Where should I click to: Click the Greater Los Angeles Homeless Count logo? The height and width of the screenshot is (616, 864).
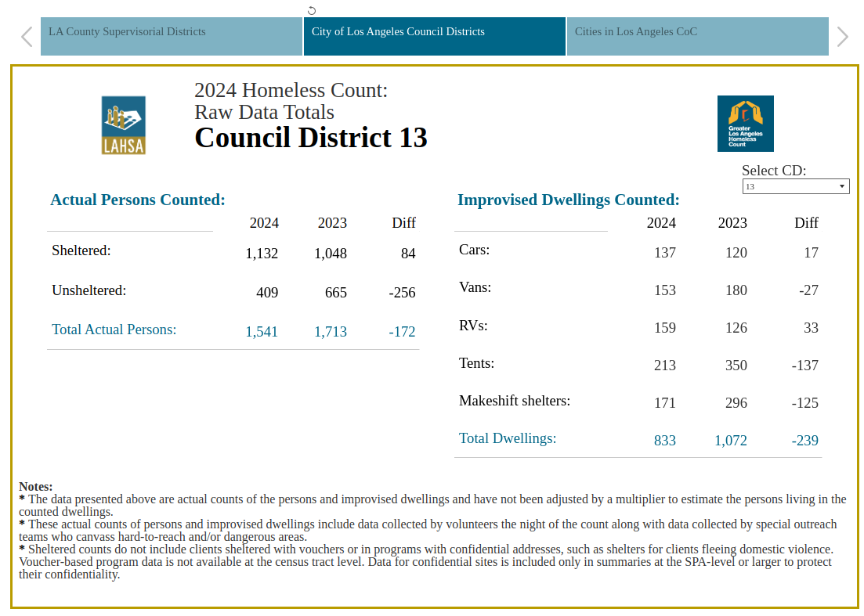click(x=745, y=123)
